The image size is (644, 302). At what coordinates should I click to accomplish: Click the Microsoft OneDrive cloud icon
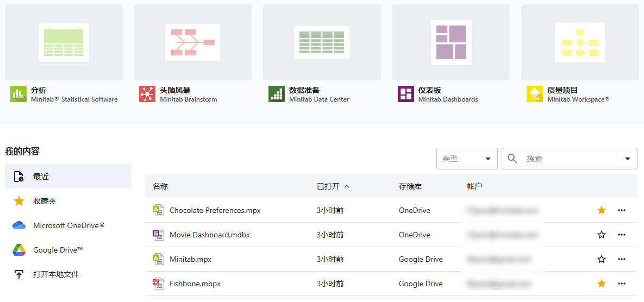tap(19, 225)
